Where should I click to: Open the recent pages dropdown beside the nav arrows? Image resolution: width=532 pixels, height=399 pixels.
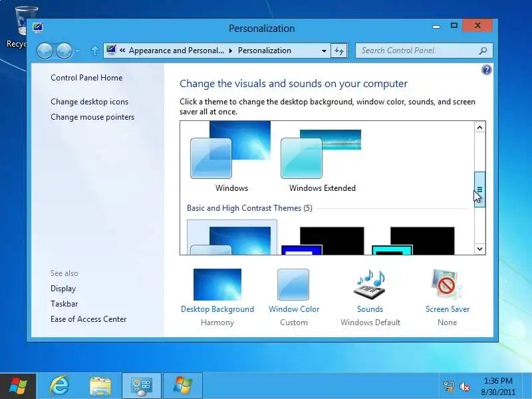point(77,51)
